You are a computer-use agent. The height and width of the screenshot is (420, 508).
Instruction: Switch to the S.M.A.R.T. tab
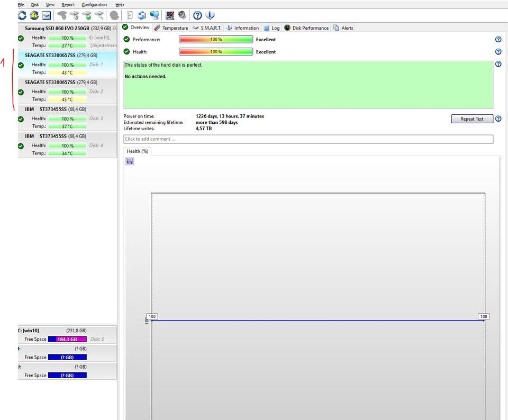pos(207,28)
